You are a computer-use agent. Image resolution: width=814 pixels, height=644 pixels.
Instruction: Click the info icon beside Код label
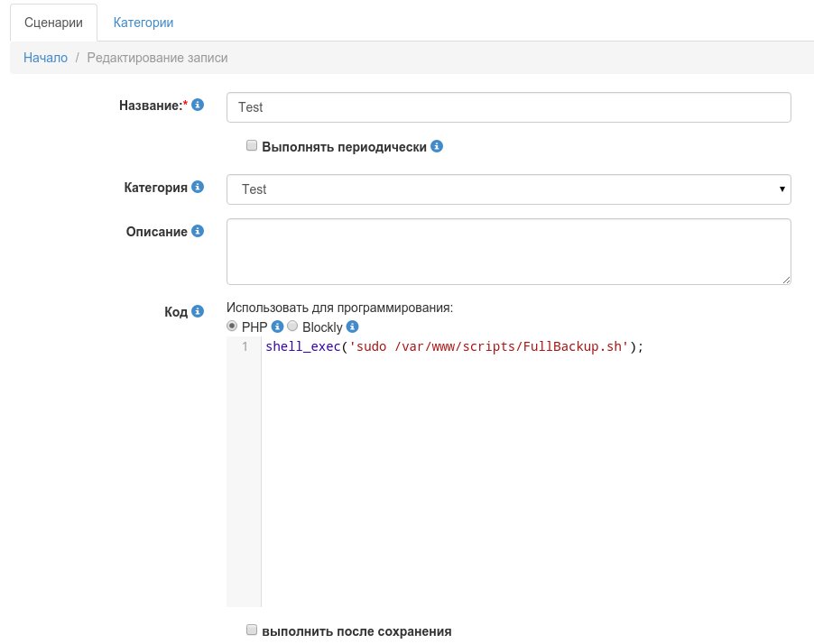[198, 311]
